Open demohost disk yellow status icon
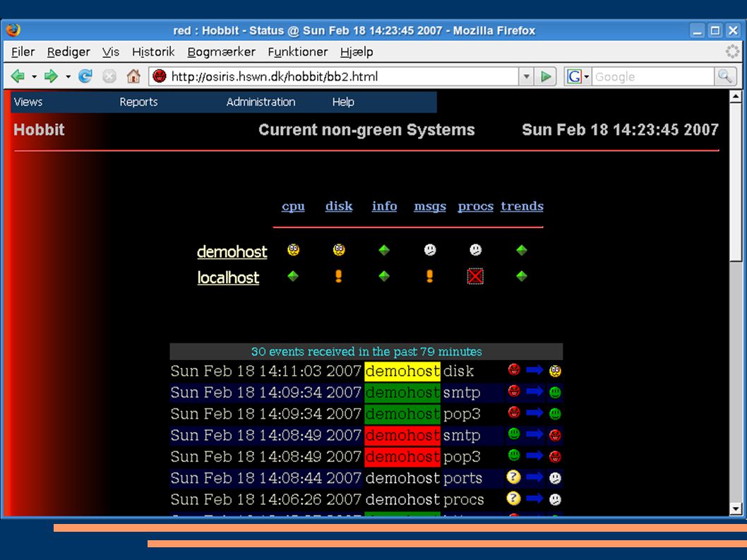Image resolution: width=747 pixels, height=560 pixels. [339, 250]
